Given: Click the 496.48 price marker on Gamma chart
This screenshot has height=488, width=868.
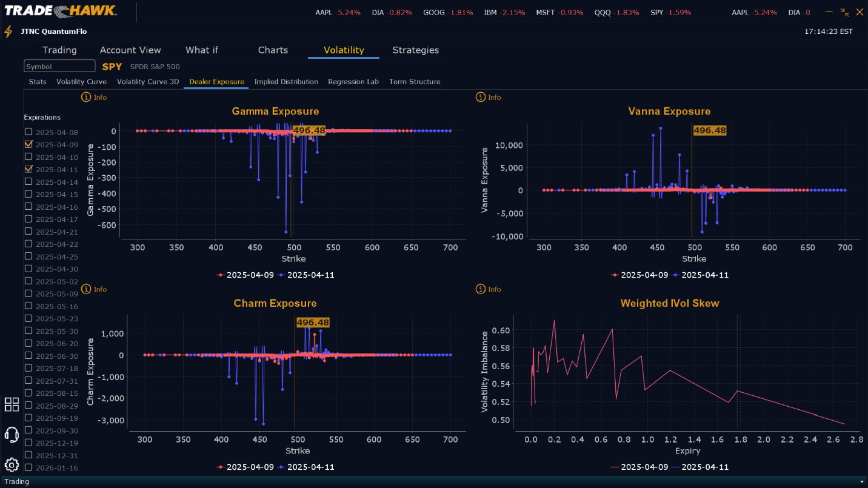Looking at the screenshot, I should (309, 130).
